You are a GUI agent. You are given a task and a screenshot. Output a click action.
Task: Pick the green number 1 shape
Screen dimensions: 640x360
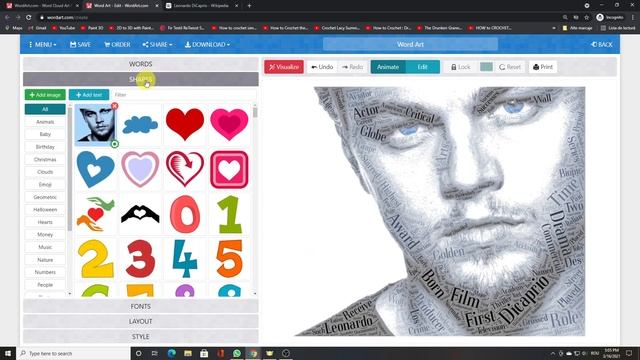point(229,214)
